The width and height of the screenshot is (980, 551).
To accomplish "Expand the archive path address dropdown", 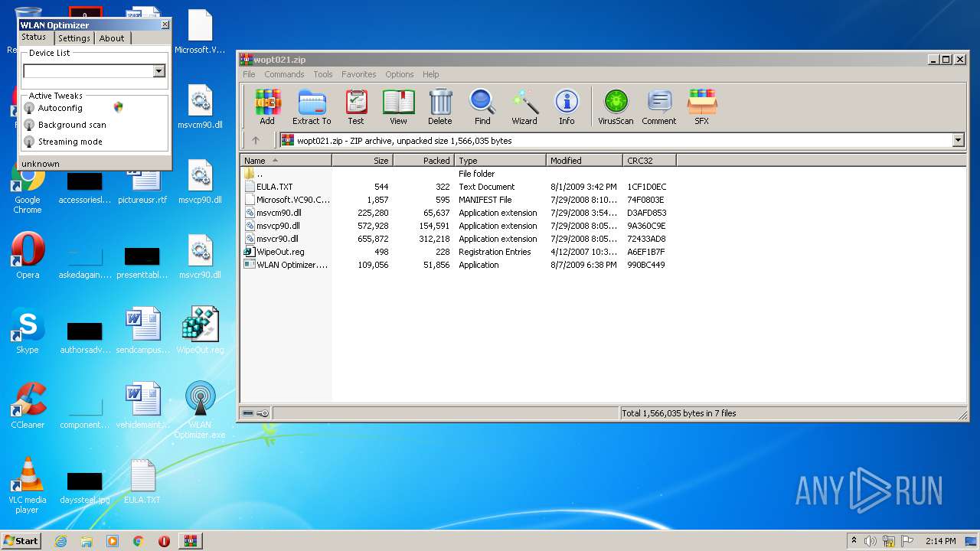I will (958, 140).
